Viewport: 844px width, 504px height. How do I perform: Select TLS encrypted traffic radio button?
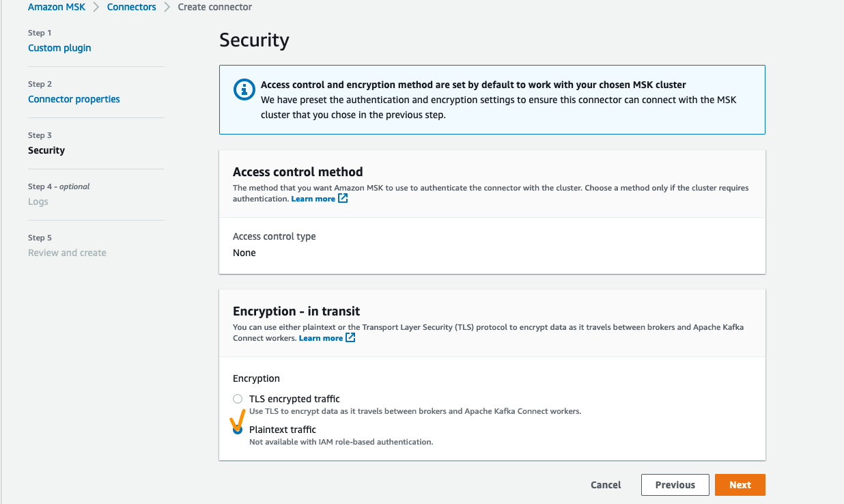point(238,399)
